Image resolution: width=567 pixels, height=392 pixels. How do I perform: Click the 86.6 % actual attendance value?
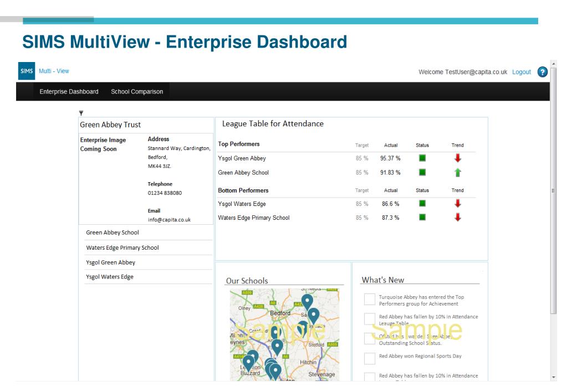click(x=391, y=204)
